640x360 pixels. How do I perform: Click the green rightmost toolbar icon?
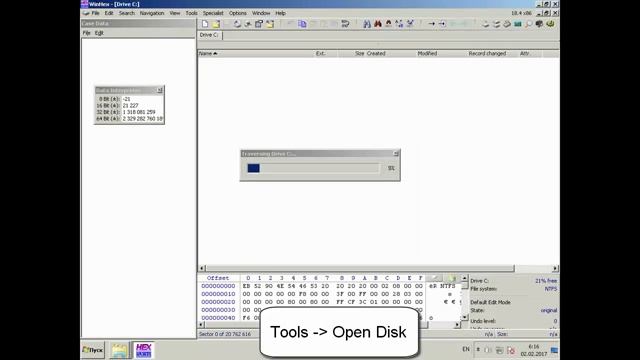pos(550,24)
